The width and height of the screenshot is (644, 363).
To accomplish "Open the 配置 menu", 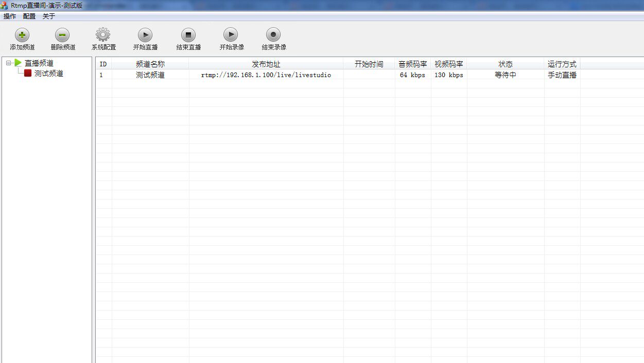I will 29,16.
